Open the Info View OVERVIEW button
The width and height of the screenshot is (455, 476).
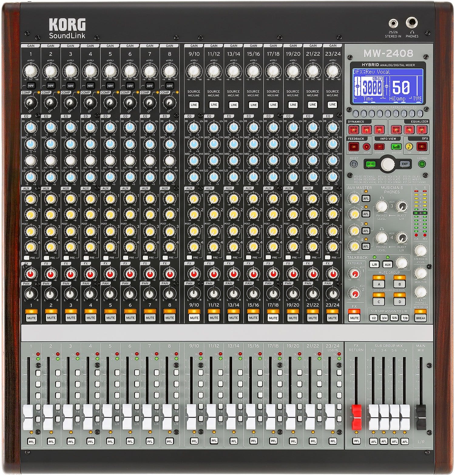(x=379, y=147)
